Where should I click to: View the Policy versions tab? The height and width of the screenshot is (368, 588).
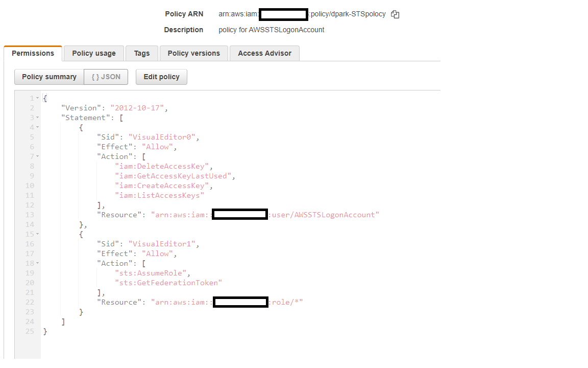tap(193, 53)
